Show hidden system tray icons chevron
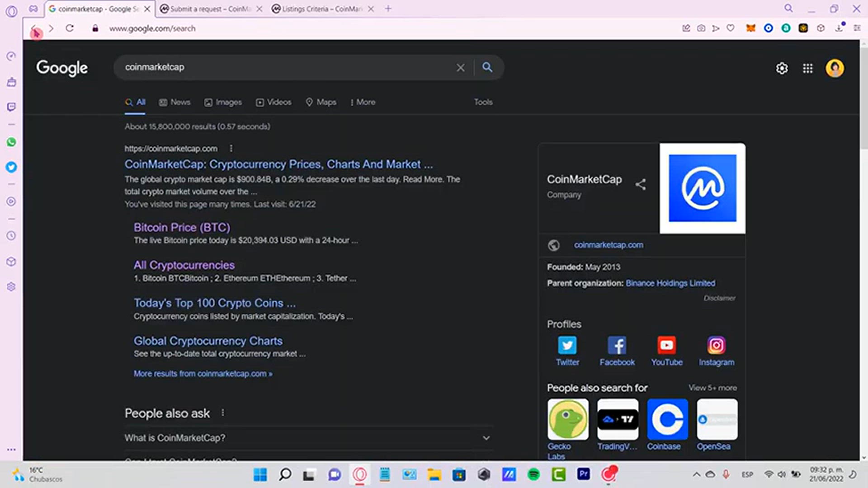 pyautogui.click(x=696, y=474)
